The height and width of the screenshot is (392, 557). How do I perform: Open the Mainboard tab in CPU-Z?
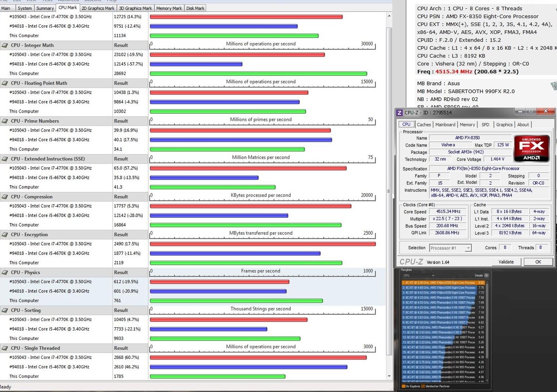(445, 125)
